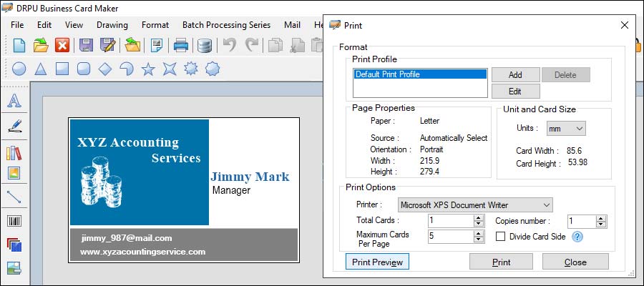Open the Mail menu
This screenshot has height=286, width=644.
click(x=292, y=25)
